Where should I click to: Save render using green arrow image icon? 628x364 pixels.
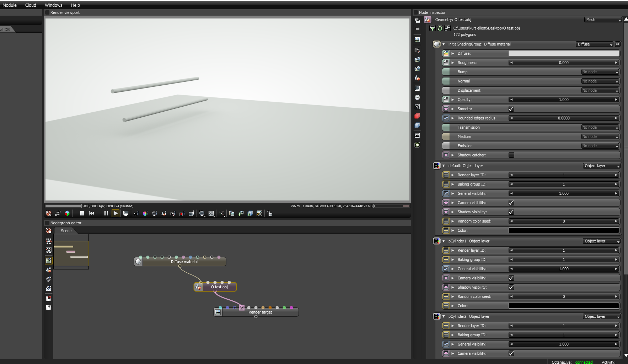(241, 213)
